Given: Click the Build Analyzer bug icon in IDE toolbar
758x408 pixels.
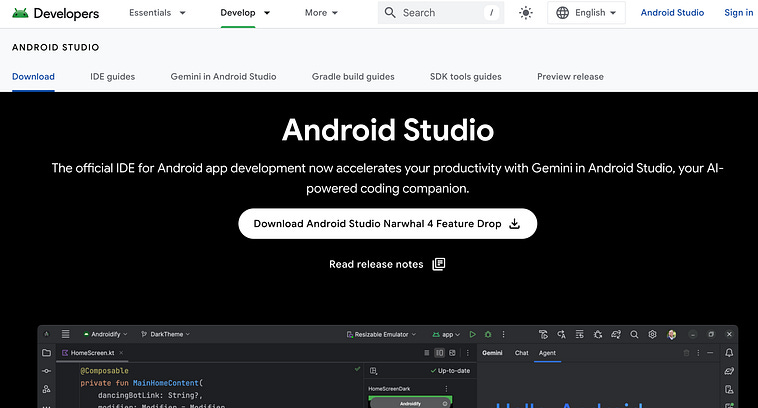Looking at the screenshot, I should [x=598, y=334].
